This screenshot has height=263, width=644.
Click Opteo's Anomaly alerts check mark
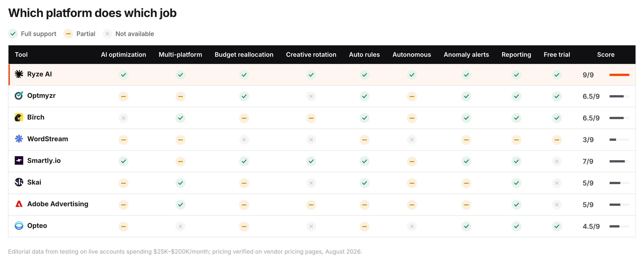466,227
